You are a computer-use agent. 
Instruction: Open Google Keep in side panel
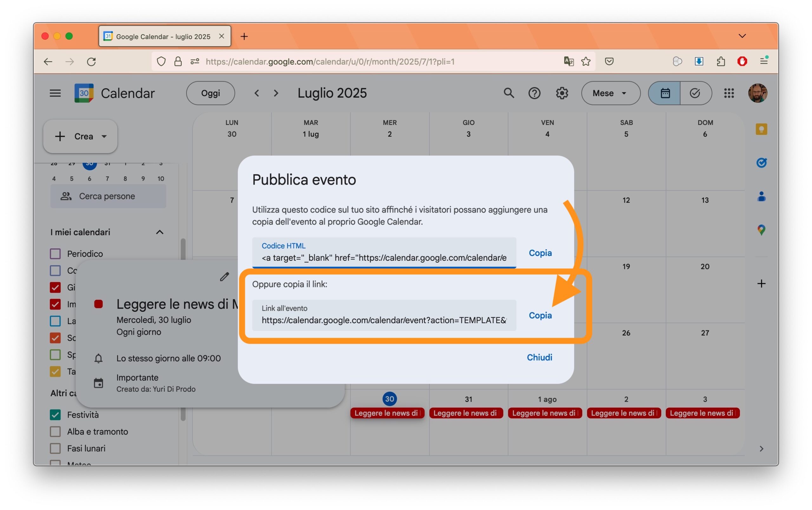click(761, 129)
